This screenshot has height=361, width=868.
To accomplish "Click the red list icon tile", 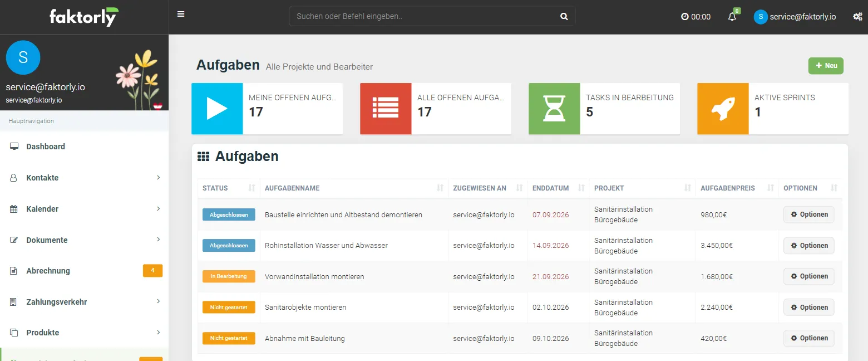I will point(386,109).
